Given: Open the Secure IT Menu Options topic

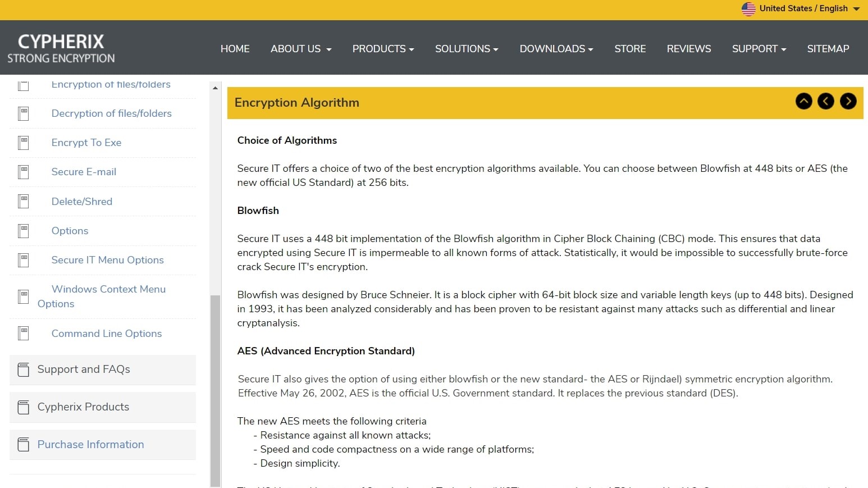Looking at the screenshot, I should click(108, 260).
